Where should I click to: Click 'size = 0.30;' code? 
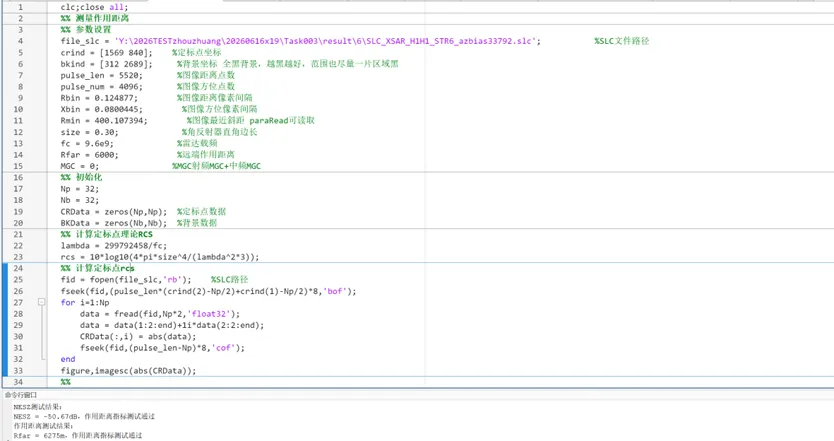pos(89,132)
